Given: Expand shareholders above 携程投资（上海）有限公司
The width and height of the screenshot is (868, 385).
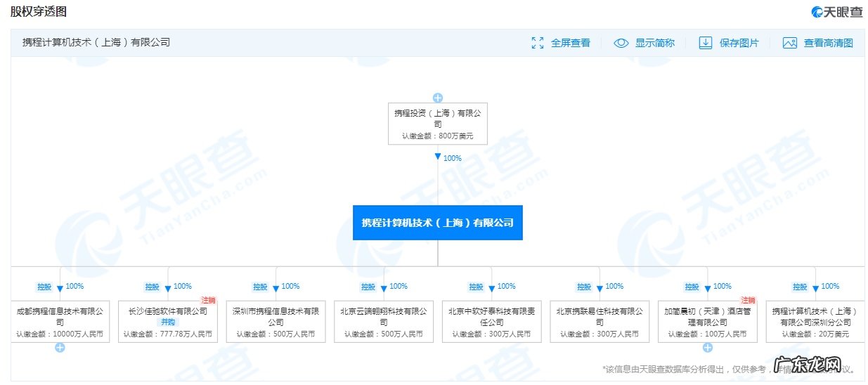Looking at the screenshot, I should click(x=438, y=98).
